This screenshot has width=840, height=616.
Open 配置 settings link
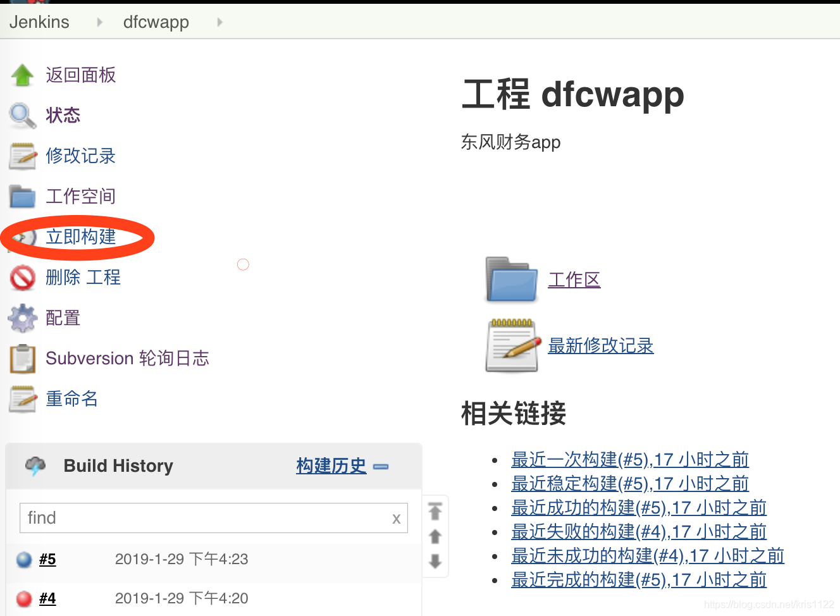63,318
